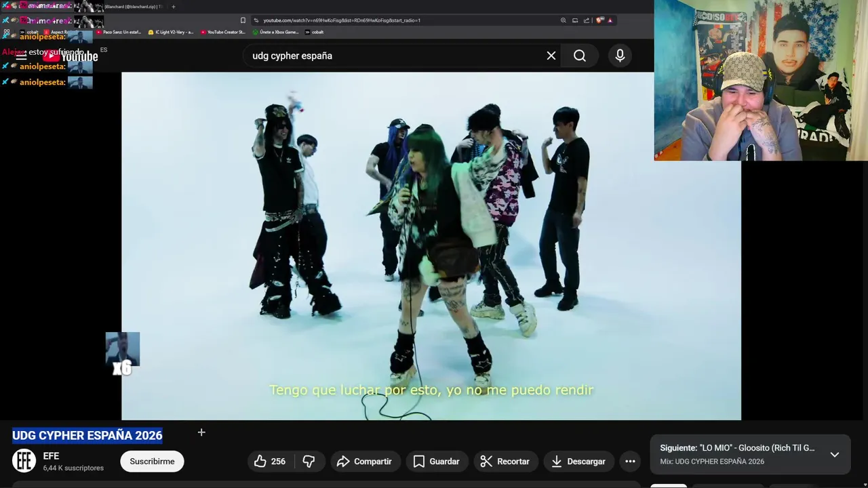The width and height of the screenshot is (868, 488).
Task: Open the 'Únete a Xbox Game...' bookmark
Action: [275, 32]
